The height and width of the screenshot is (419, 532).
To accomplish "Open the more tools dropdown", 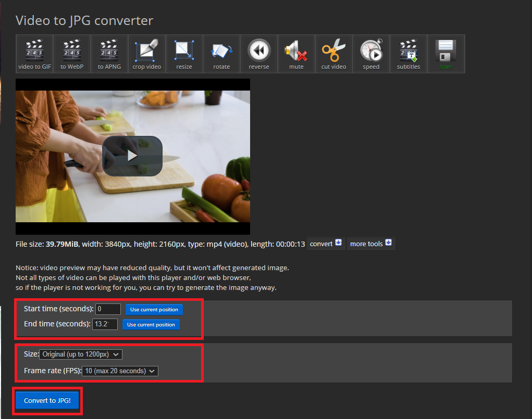I will click(370, 243).
